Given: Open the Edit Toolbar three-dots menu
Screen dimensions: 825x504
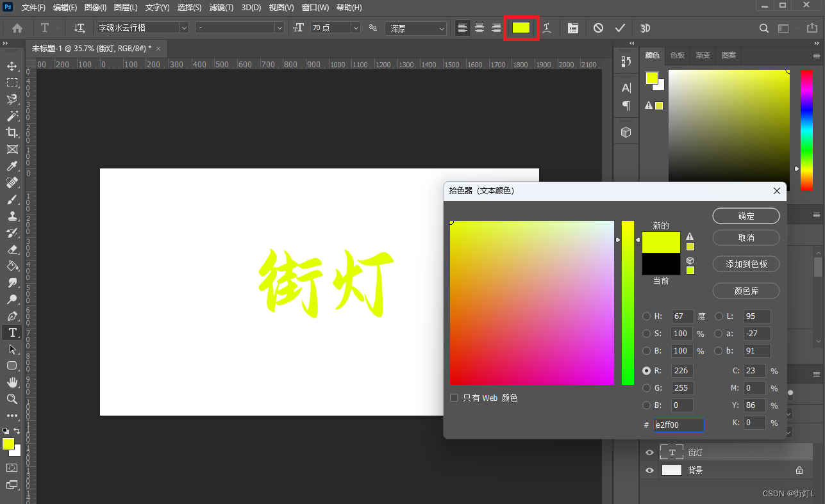Looking at the screenshot, I should 12,416.
